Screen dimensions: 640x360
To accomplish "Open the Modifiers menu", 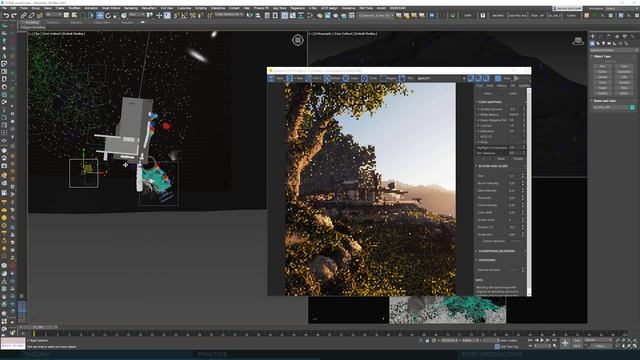I will (x=74, y=8).
